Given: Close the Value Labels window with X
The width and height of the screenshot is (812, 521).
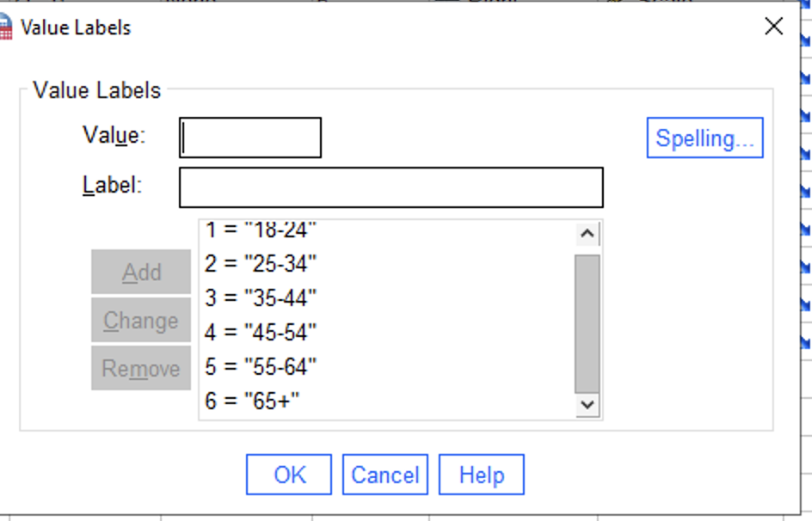Looking at the screenshot, I should [773, 27].
